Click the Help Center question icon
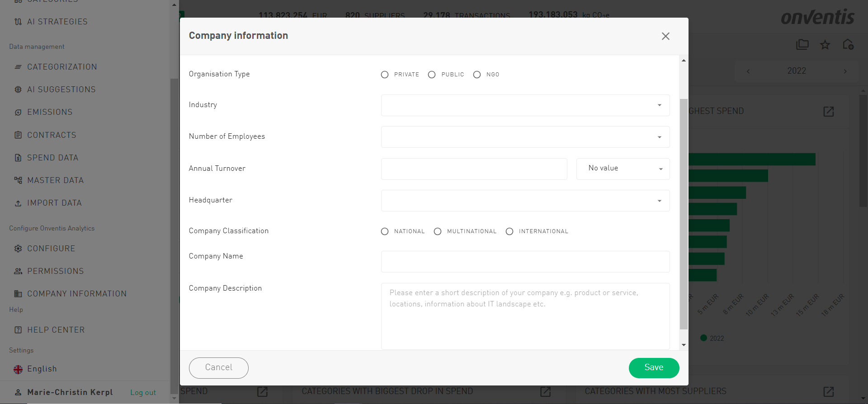 click(x=18, y=330)
